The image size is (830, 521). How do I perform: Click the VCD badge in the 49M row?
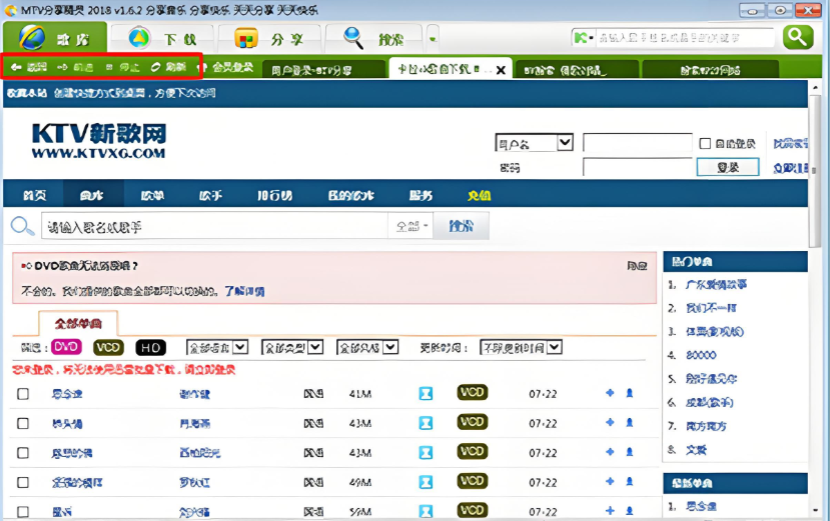coord(472,481)
